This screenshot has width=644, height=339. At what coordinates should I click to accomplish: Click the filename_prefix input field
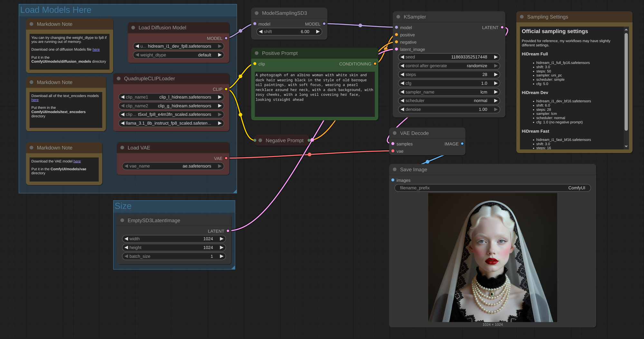(492, 188)
